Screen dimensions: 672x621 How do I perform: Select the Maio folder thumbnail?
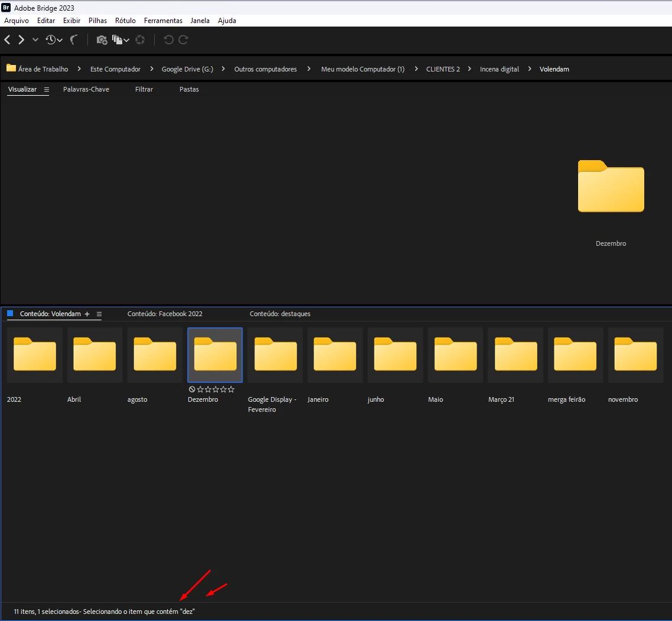coord(455,355)
